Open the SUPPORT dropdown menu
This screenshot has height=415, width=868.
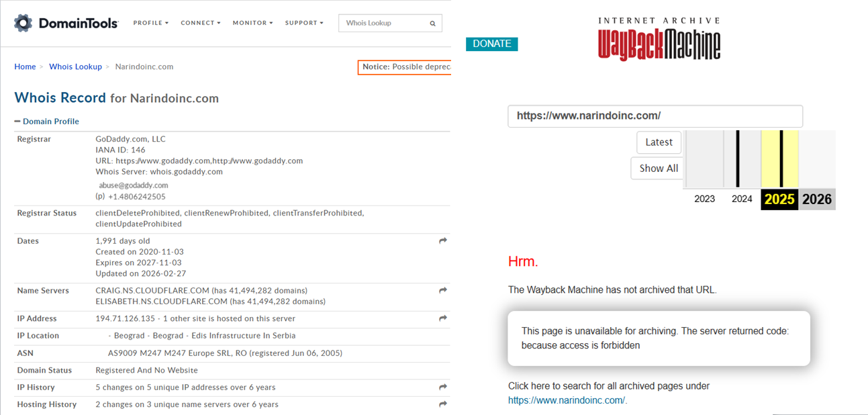[x=304, y=23]
